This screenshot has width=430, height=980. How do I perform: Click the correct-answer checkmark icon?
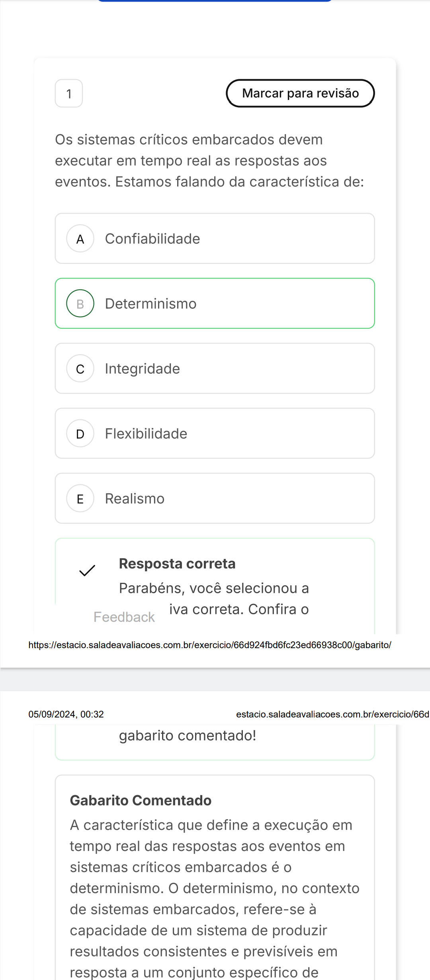[x=87, y=570]
